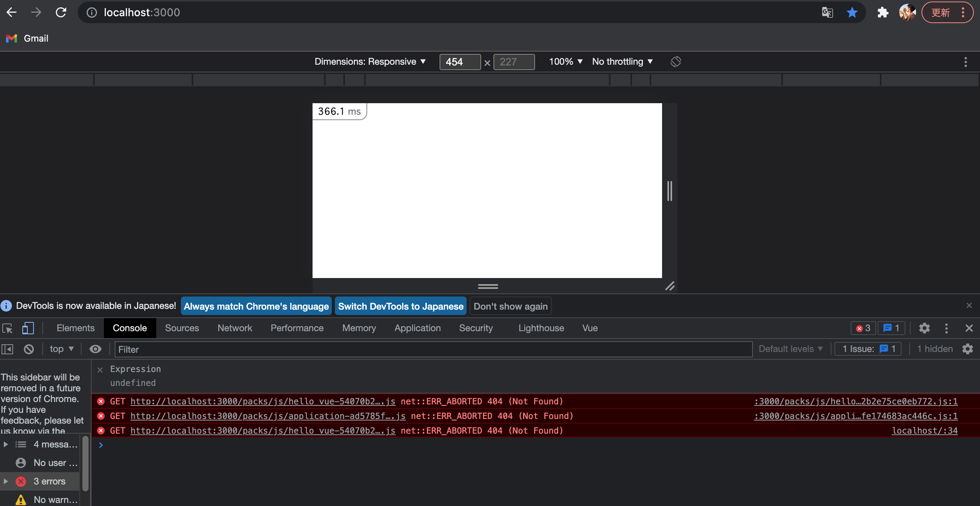
Task: Grab the corner viewport resize handle
Action: [x=670, y=286]
